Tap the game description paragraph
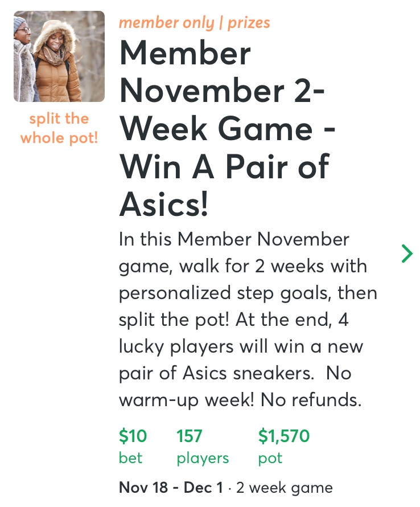The height and width of the screenshot is (507, 420). (x=248, y=319)
